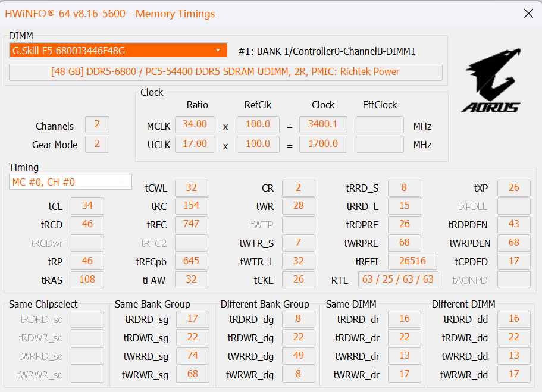This screenshot has width=542, height=392.
Task: Click the tWRWR_sg value 68
Action: tap(193, 374)
